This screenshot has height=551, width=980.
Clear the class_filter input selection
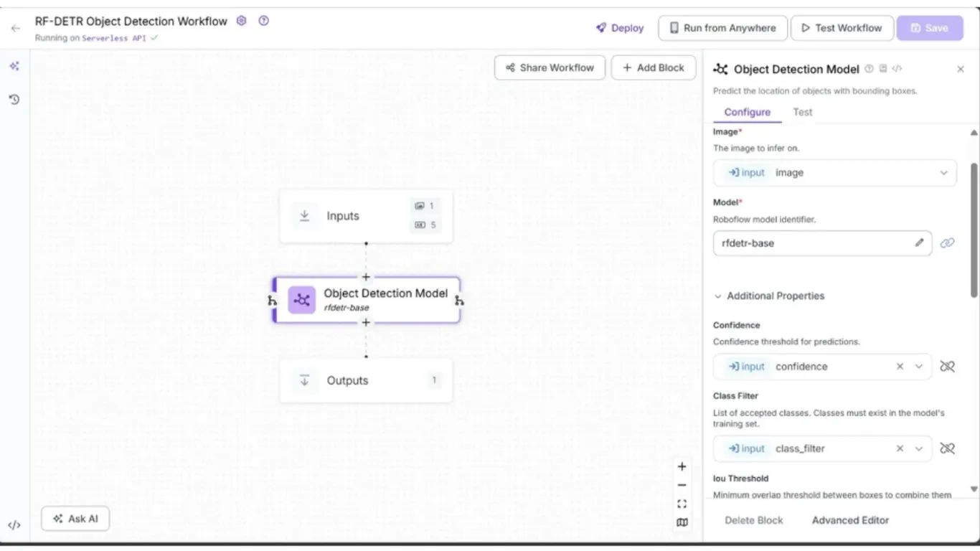900,448
